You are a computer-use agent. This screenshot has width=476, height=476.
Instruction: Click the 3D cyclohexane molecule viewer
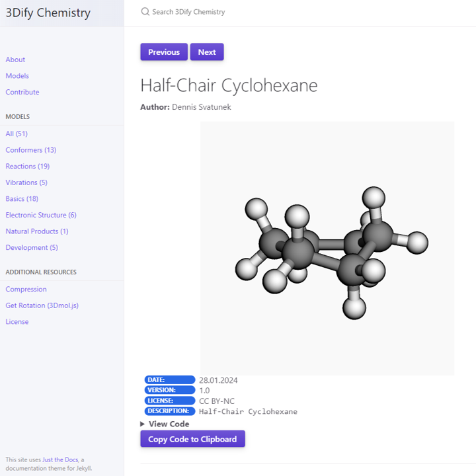coord(327,249)
